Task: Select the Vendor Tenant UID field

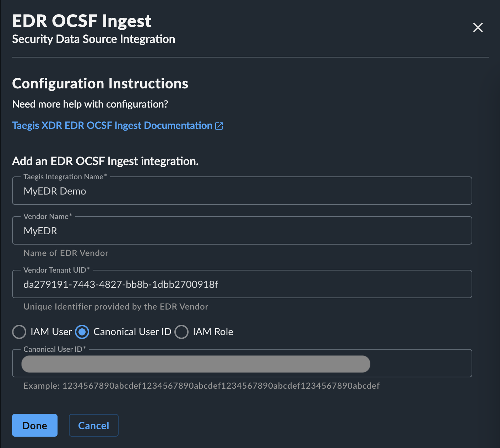Action: coord(242,284)
